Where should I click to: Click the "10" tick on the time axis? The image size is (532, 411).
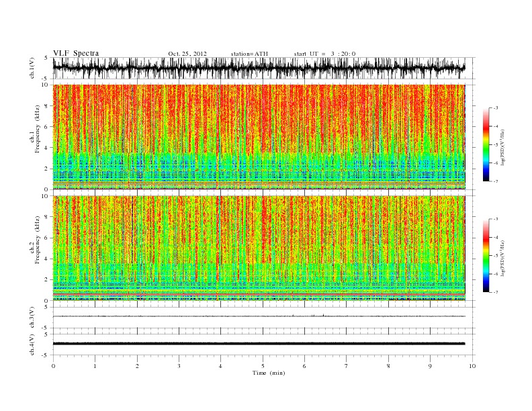pos(472,366)
